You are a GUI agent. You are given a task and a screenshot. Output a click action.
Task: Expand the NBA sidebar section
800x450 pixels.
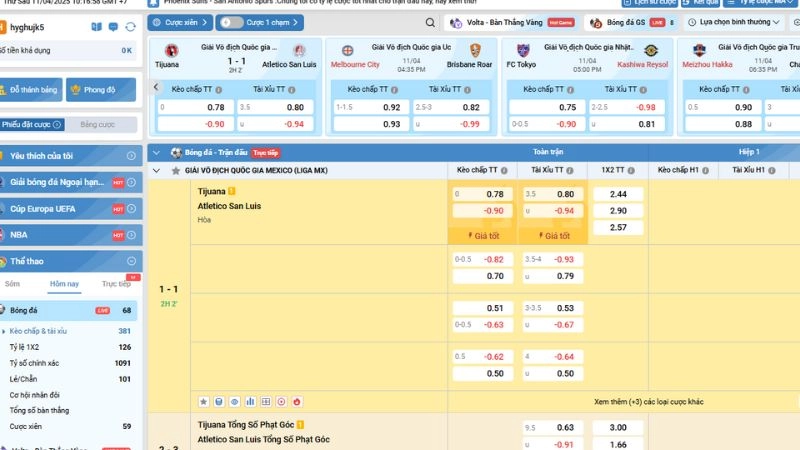(x=131, y=235)
